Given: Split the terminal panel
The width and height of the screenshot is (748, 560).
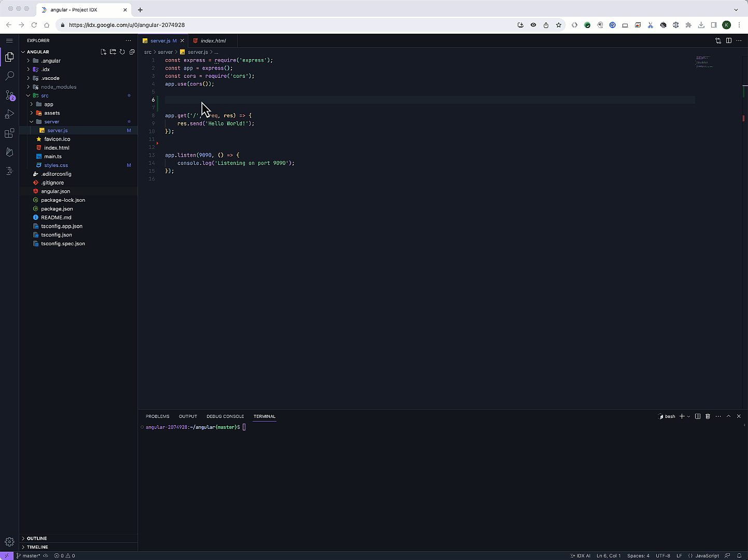Looking at the screenshot, I should point(698,416).
